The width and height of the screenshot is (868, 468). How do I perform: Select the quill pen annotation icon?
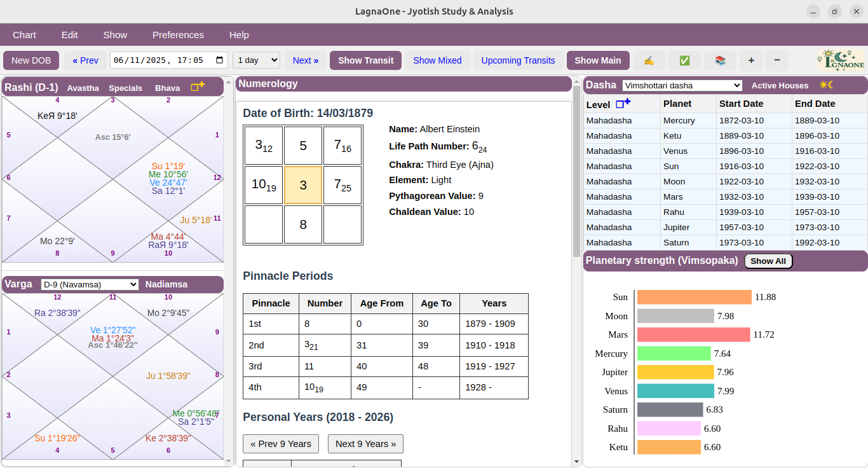pos(649,60)
